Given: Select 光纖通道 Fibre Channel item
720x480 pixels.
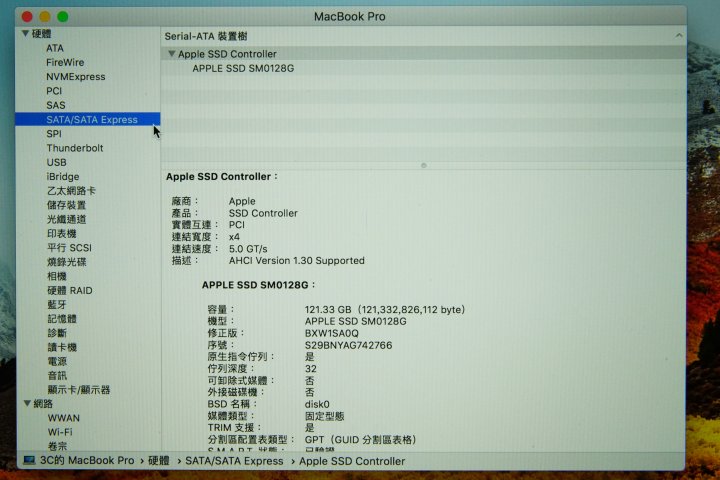Looking at the screenshot, I should coord(66,219).
